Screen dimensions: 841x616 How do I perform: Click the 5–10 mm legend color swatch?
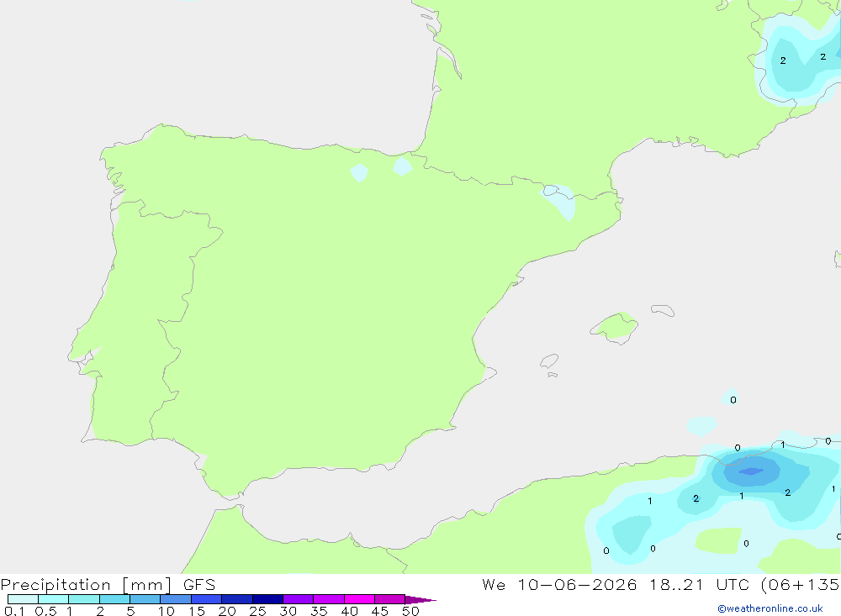click(145, 599)
